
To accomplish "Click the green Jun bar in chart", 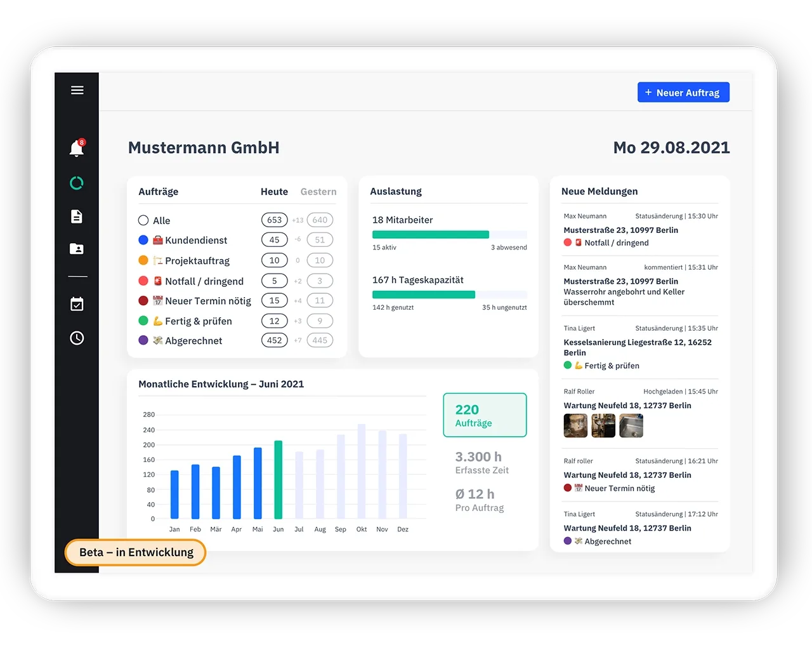I will pos(278,480).
